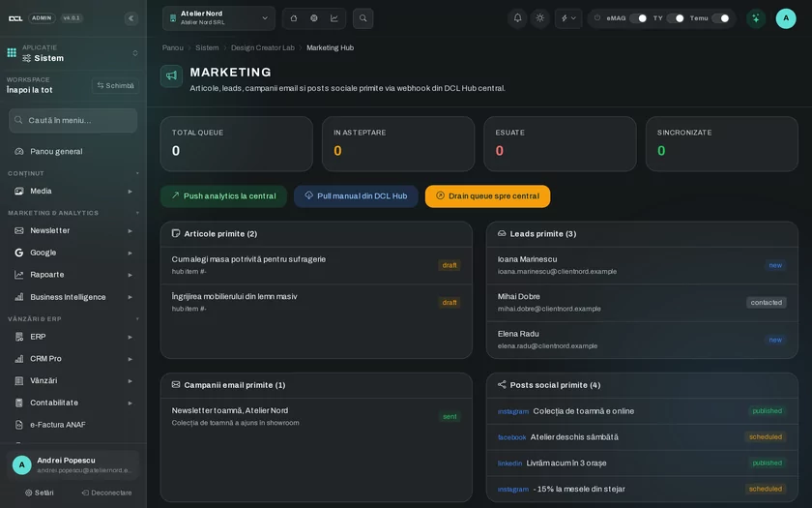Click the home icon in top toolbar
The width and height of the screenshot is (812, 508).
[294, 18]
